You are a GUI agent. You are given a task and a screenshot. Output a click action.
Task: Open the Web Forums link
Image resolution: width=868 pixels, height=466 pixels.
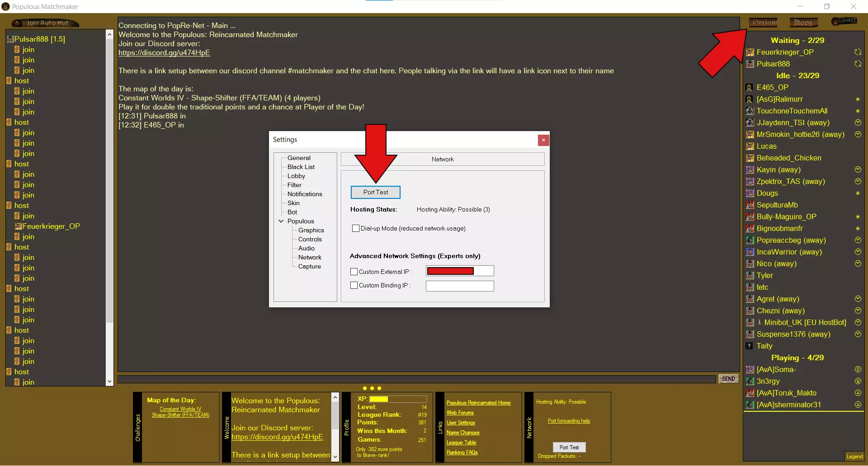[460, 413]
